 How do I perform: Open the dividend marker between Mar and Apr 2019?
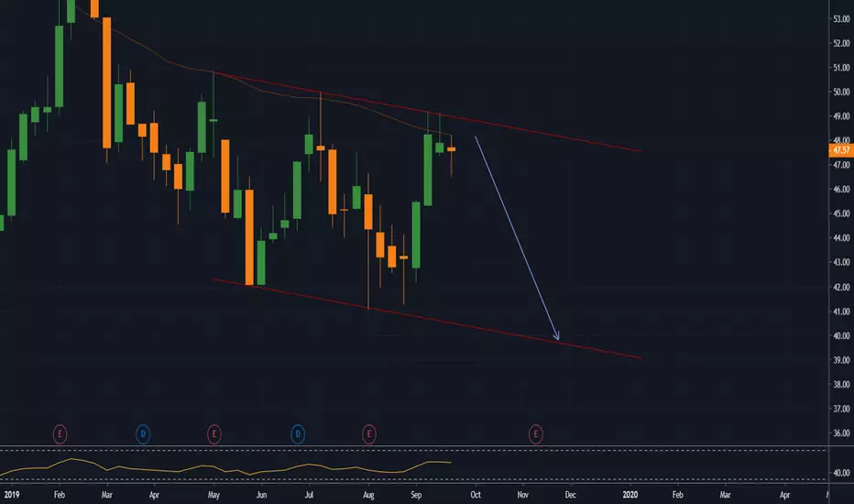143,434
